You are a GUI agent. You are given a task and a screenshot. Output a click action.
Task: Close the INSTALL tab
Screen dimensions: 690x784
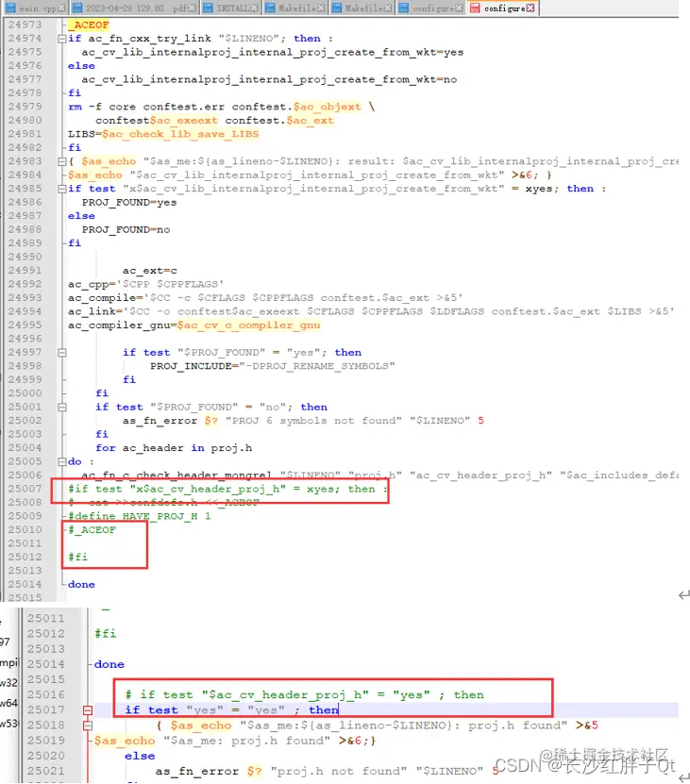[x=255, y=8]
